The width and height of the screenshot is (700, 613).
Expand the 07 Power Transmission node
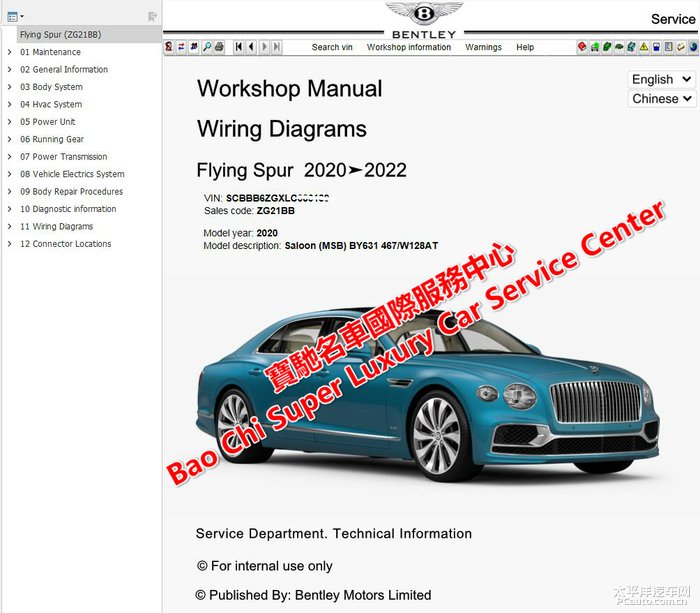(10, 156)
